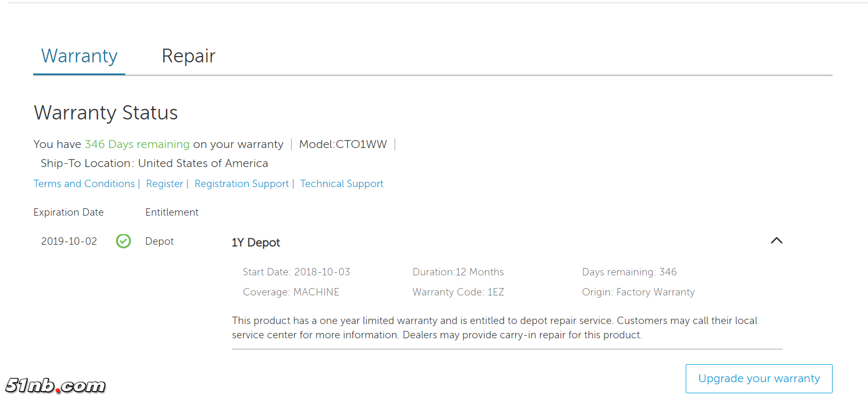Click the 1Y Depot heading
Viewport: 868px width, 398px height.
256,243
